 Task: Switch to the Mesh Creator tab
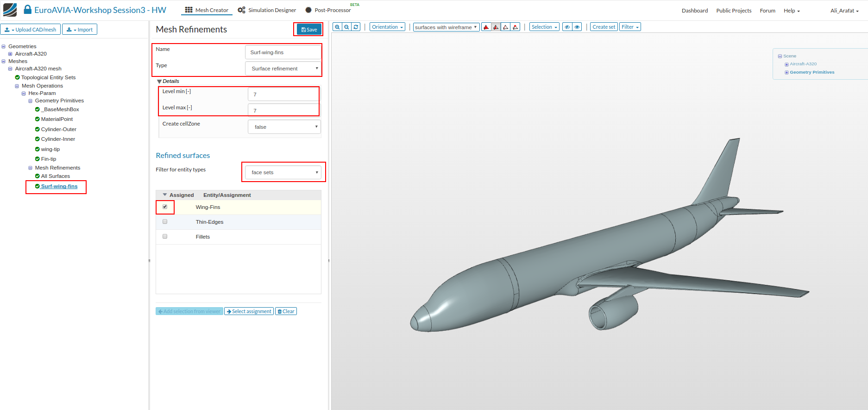click(x=207, y=10)
